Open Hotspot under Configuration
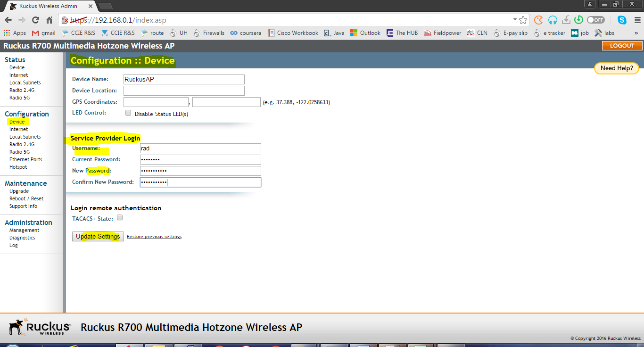 tap(17, 166)
